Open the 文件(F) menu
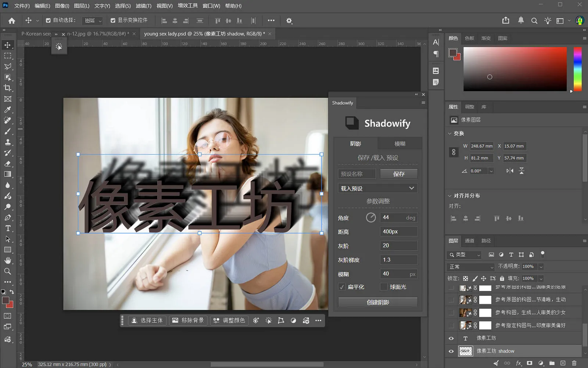This screenshot has height=368, width=588. click(22, 6)
